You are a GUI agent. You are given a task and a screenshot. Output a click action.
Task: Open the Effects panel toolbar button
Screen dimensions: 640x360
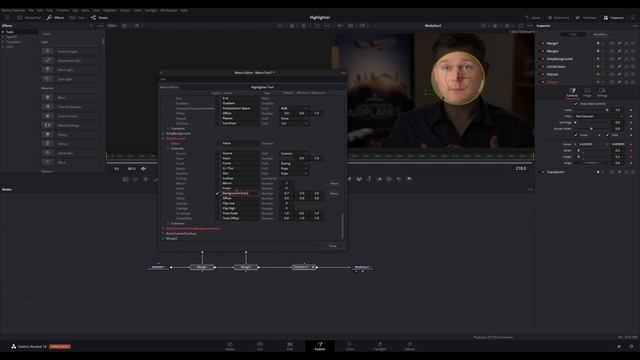(x=56, y=18)
